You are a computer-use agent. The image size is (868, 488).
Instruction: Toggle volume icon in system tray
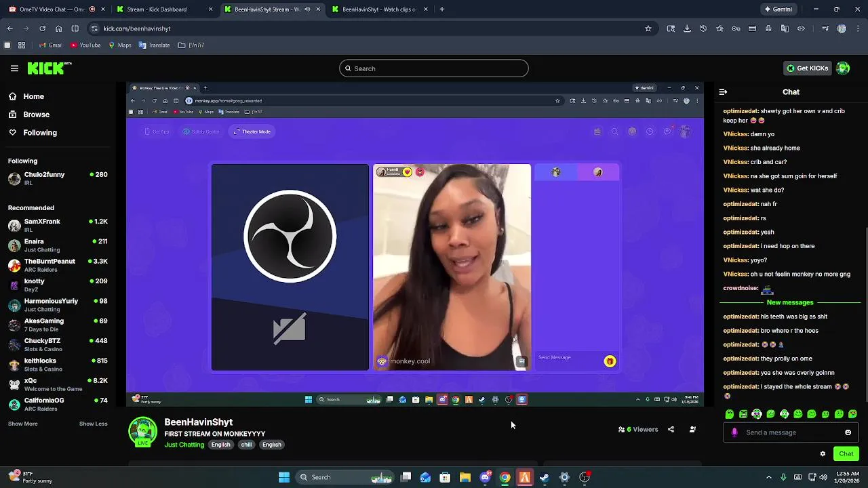823,477
